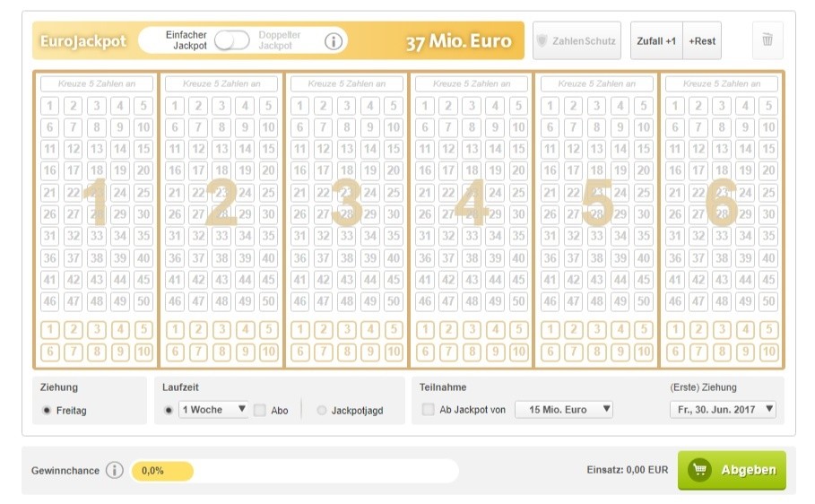815x504 pixels.
Task: Click the shopping cart icon on Abgeben
Action: 699,470
